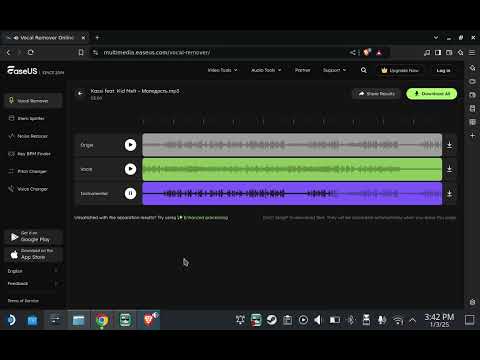The height and width of the screenshot is (360, 480).
Task: Open the Brave browser taskbar icon
Action: [x=149, y=320]
